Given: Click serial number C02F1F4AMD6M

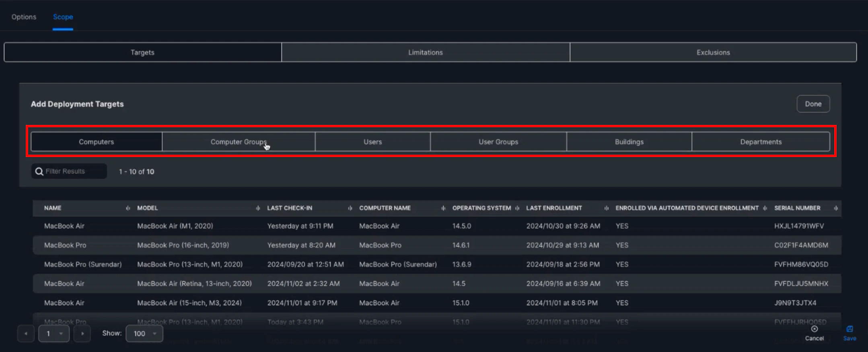Looking at the screenshot, I should 801,245.
